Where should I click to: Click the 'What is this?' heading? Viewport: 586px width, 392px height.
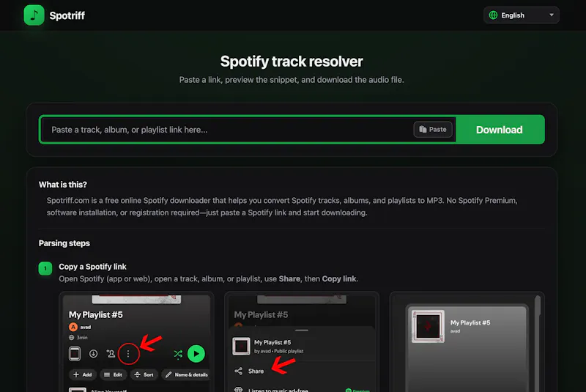click(x=63, y=185)
